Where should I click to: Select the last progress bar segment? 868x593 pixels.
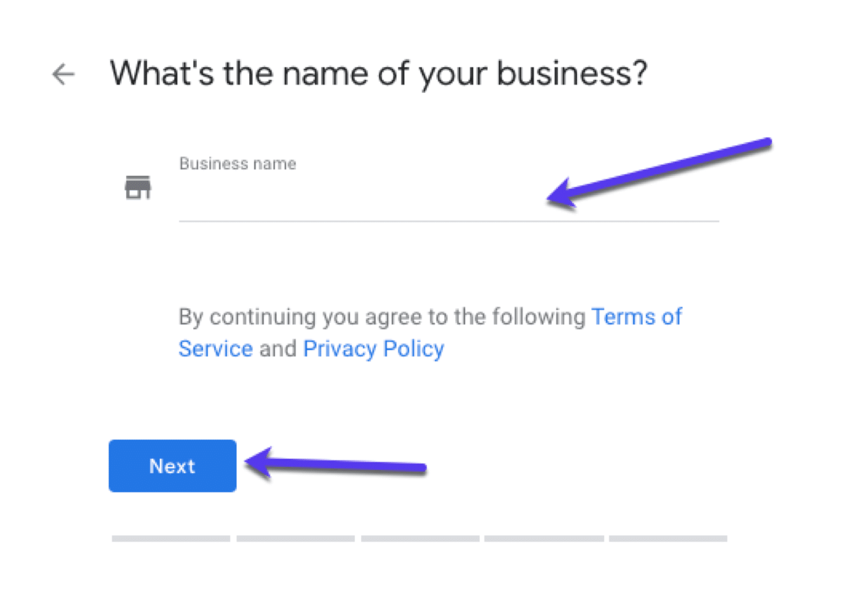pyautogui.click(x=668, y=539)
